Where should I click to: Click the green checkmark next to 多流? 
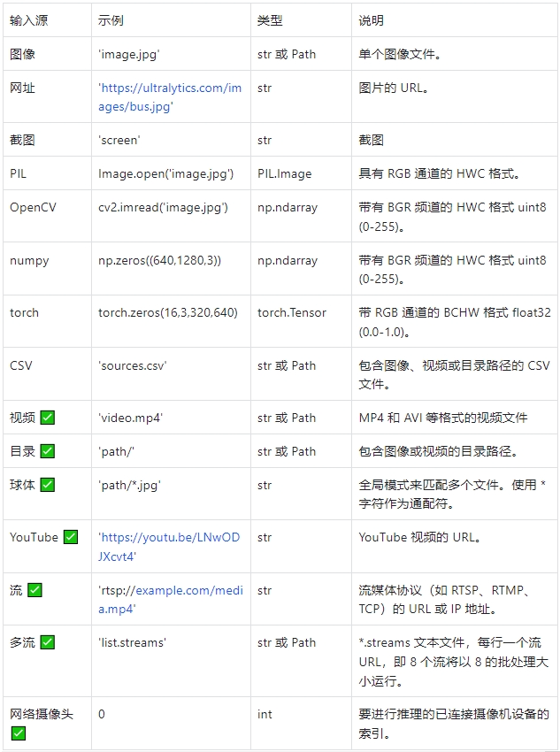(48, 642)
